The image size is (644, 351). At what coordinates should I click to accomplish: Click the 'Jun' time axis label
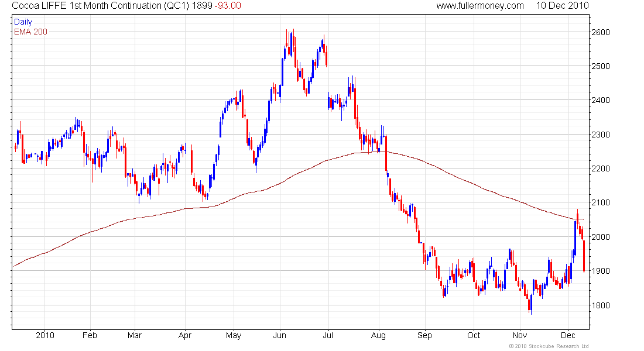click(280, 335)
